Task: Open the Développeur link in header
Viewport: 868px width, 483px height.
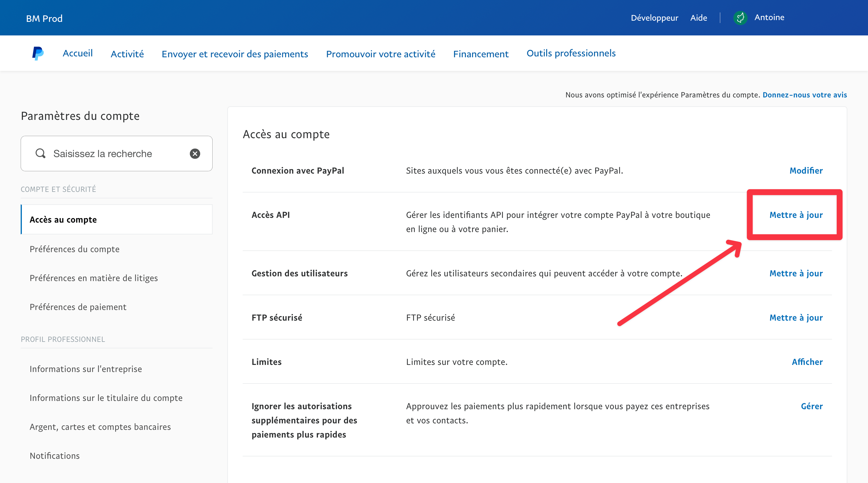Action: pyautogui.click(x=654, y=18)
